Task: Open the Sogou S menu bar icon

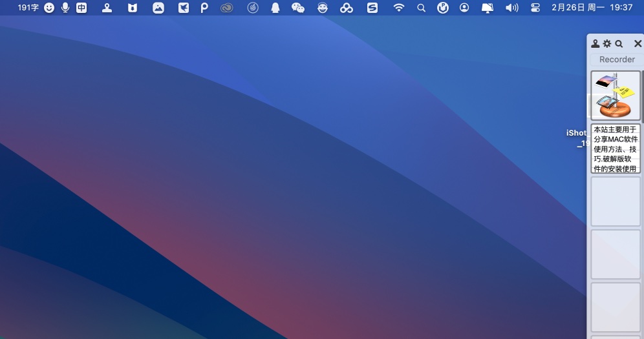Action: pyautogui.click(x=372, y=8)
